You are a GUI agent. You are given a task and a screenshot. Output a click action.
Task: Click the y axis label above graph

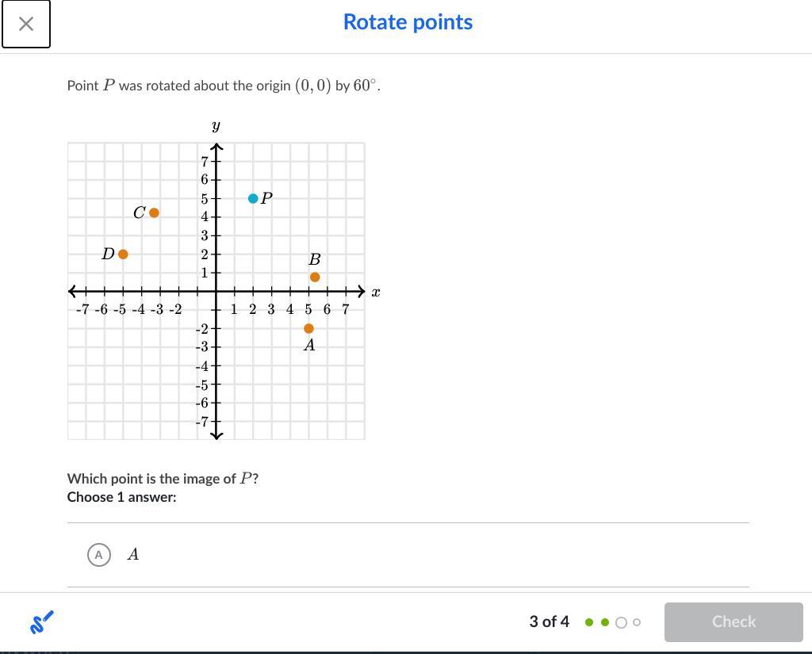[x=216, y=125]
